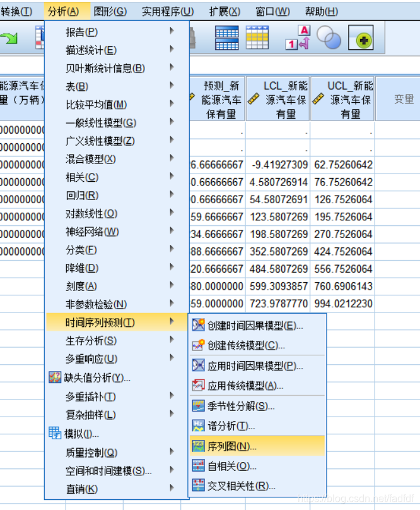Click the 序列图 icon

click(x=198, y=446)
